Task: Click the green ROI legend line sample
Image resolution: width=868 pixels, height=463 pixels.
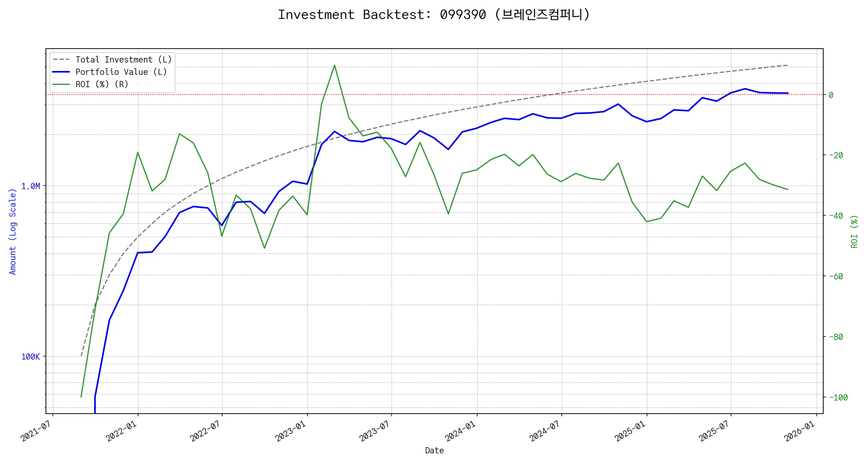Action: pyautogui.click(x=61, y=84)
